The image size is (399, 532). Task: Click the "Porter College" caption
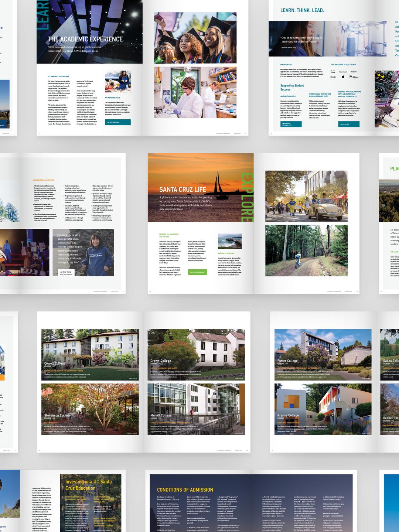point(287,361)
